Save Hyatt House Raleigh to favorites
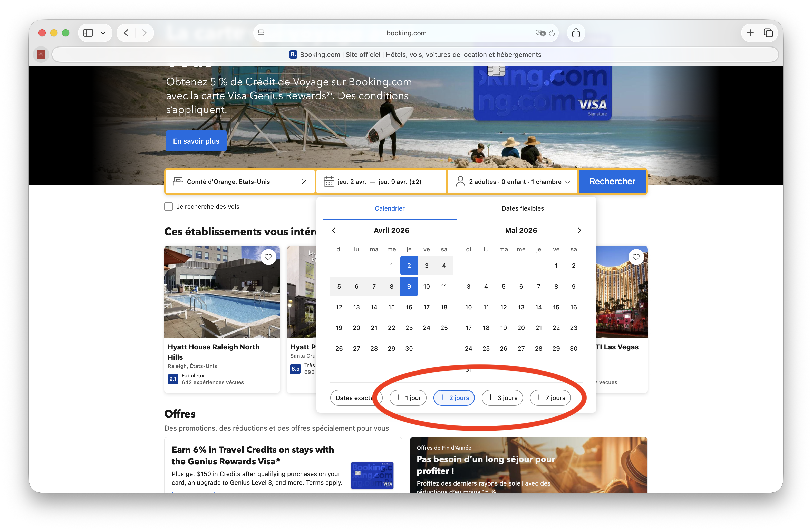Image resolution: width=812 pixels, height=531 pixels. point(268,257)
